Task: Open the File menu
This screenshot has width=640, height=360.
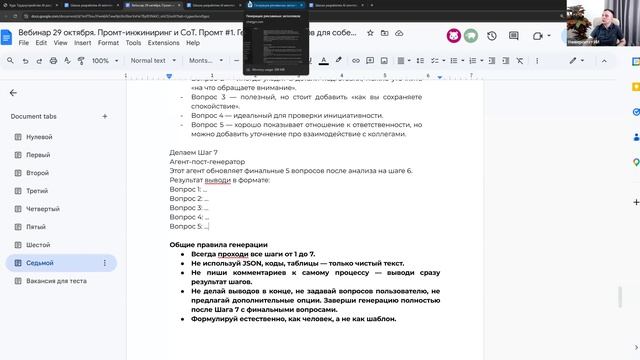Action: pyautogui.click(x=24, y=43)
